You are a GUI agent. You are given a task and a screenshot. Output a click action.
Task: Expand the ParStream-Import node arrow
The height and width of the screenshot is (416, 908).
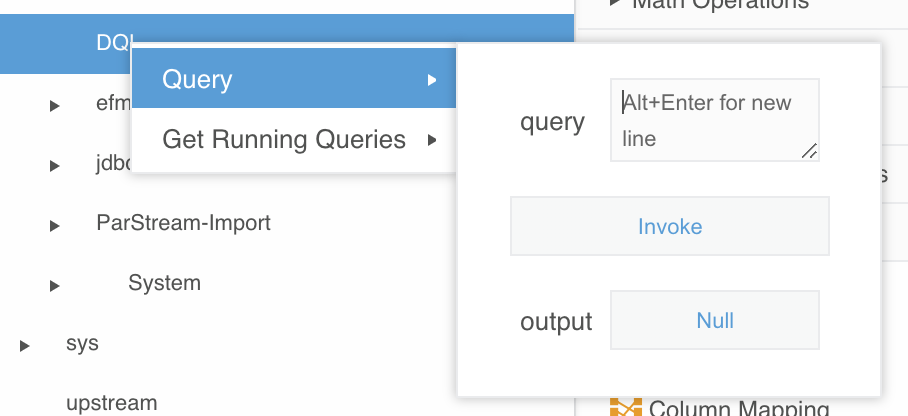pyautogui.click(x=55, y=225)
